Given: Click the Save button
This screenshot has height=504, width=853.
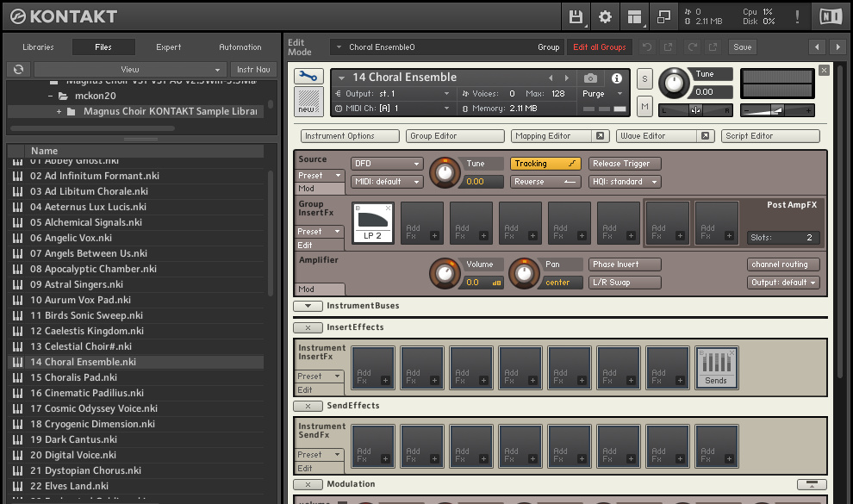Looking at the screenshot, I should (742, 47).
